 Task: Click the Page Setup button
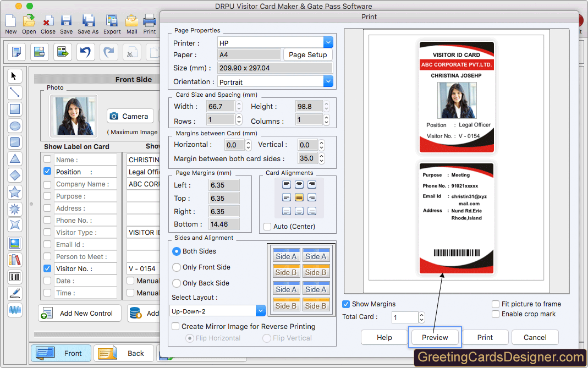[308, 55]
